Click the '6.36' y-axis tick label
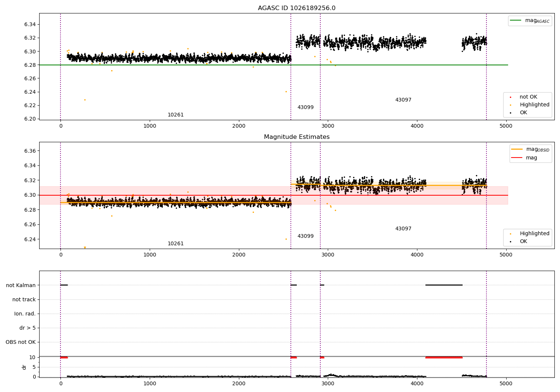Viewport: 560px width, 392px height. click(x=30, y=151)
